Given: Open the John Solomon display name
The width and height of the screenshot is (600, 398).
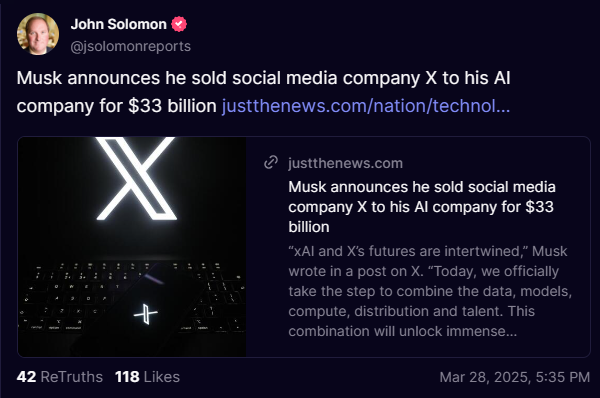Looking at the screenshot, I should click(x=119, y=24).
